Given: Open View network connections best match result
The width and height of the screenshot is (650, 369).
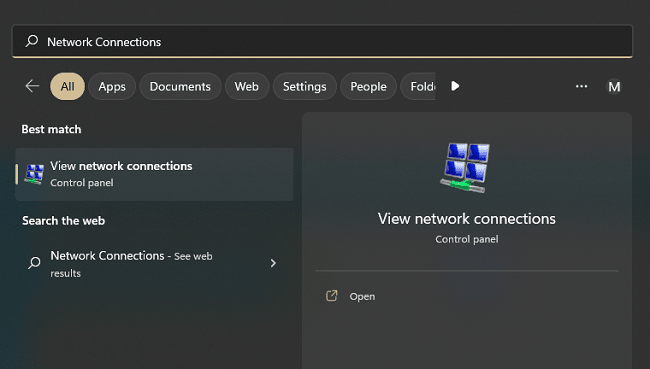Looking at the screenshot, I should coord(154,174).
